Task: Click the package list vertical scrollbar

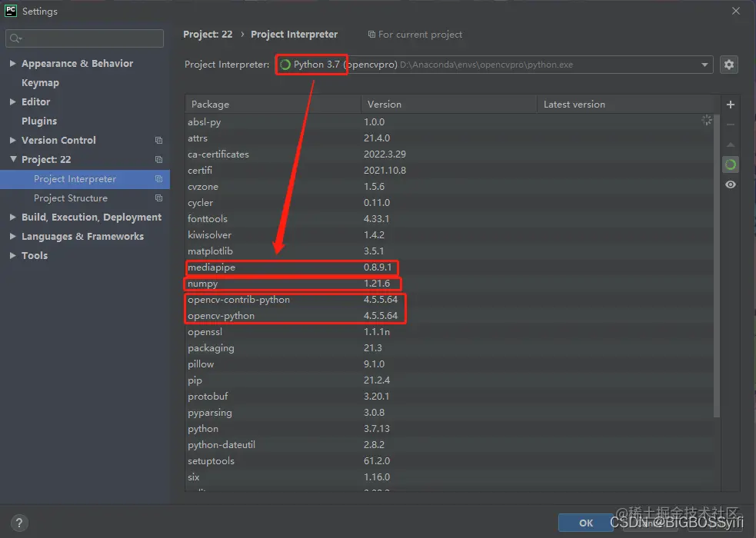Action: 717,266
